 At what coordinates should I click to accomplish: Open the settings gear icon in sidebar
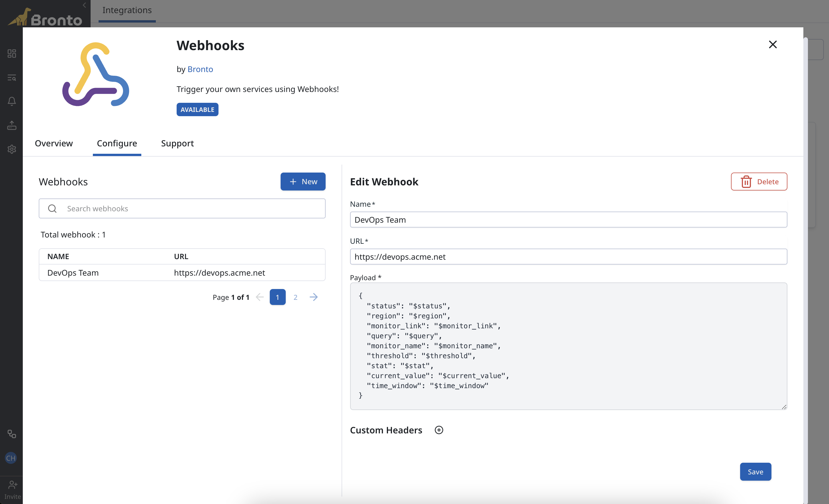pyautogui.click(x=12, y=149)
